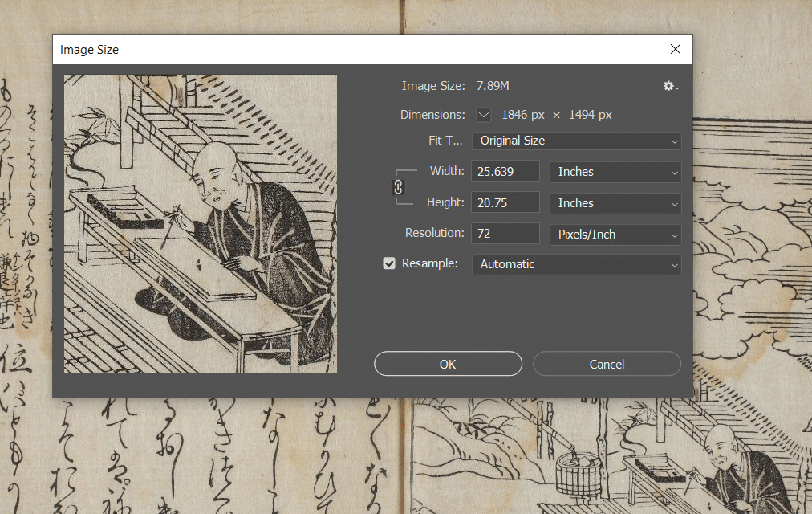Screen dimensions: 812x514
Task: Expand the Dimensions unit dropdown arrow
Action: (484, 115)
